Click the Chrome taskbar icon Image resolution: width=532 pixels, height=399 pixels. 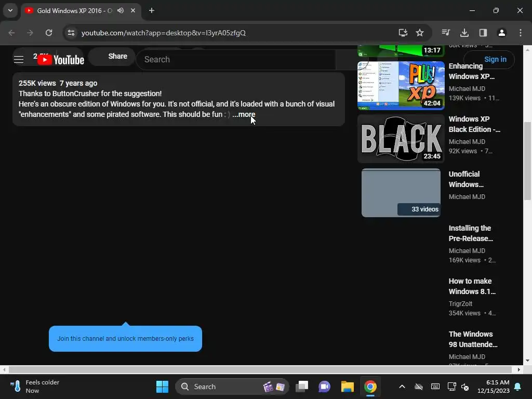(370, 387)
